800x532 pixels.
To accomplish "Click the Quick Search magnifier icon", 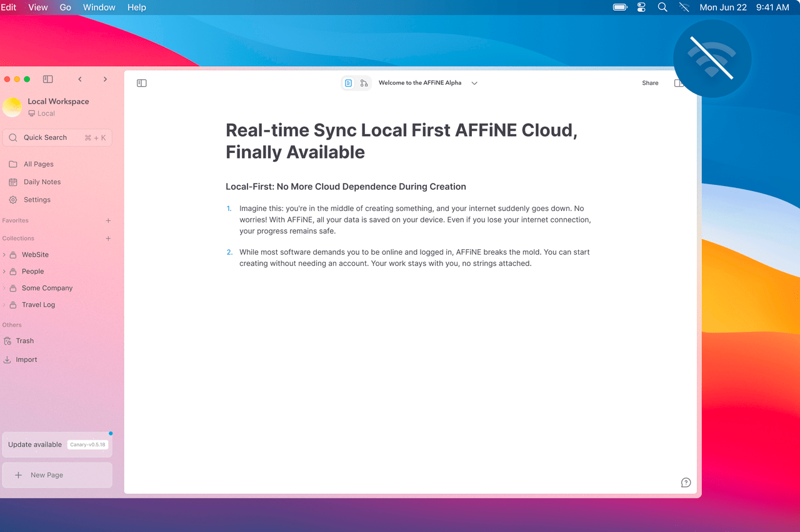I will (13, 137).
